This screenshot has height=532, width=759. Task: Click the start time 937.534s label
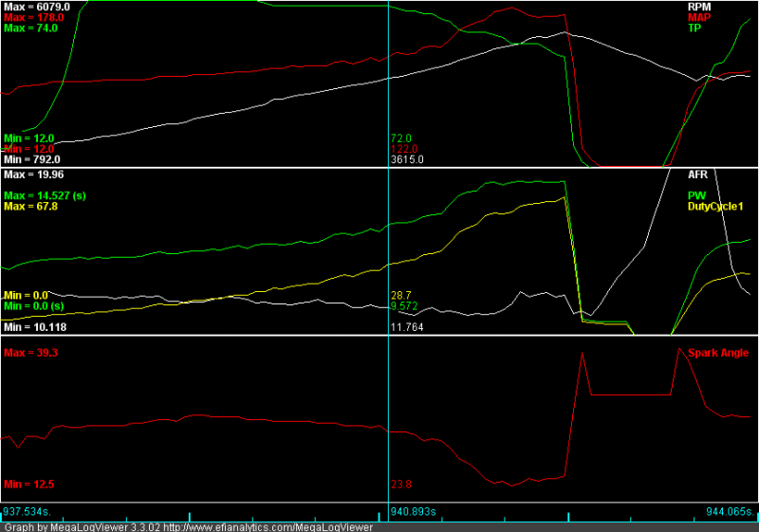coord(27,512)
